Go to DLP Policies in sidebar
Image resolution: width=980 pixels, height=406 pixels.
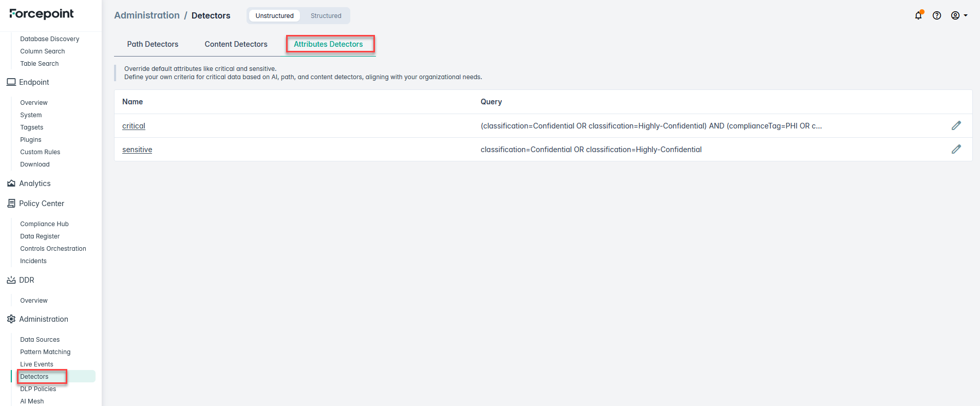pyautogui.click(x=38, y=389)
